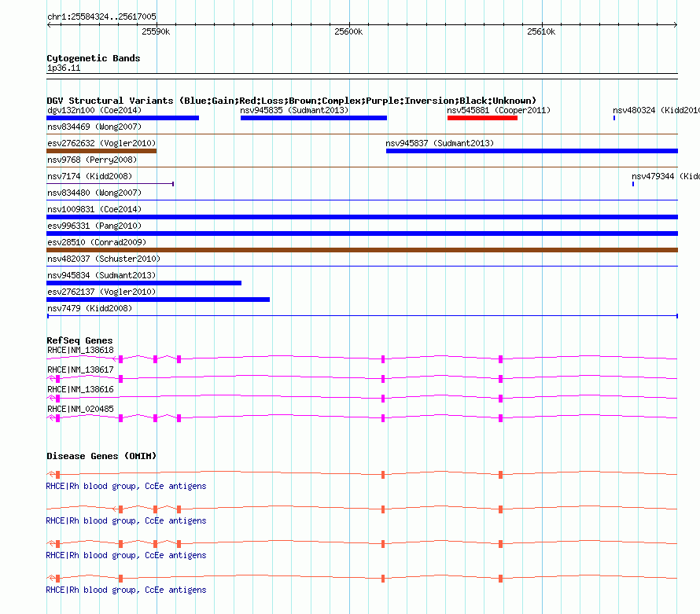Select the brown esv28510 (Conrad2009) complex bar
This screenshot has width=700, height=614.
[362, 250]
